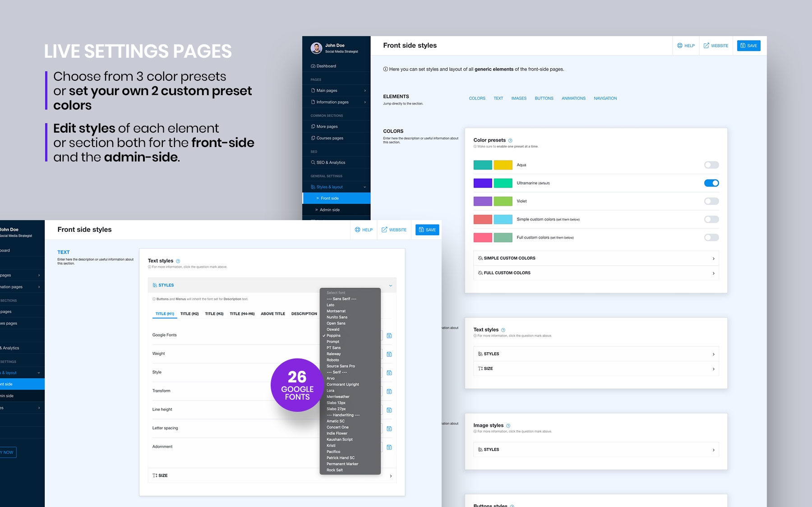Expand the SIMPLE CUSTOM COLORS panel
This screenshot has height=507, width=812.
595,258
